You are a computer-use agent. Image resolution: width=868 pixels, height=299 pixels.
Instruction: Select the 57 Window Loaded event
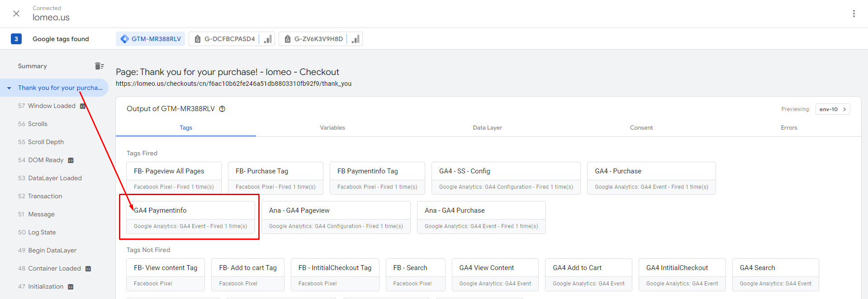tap(51, 106)
